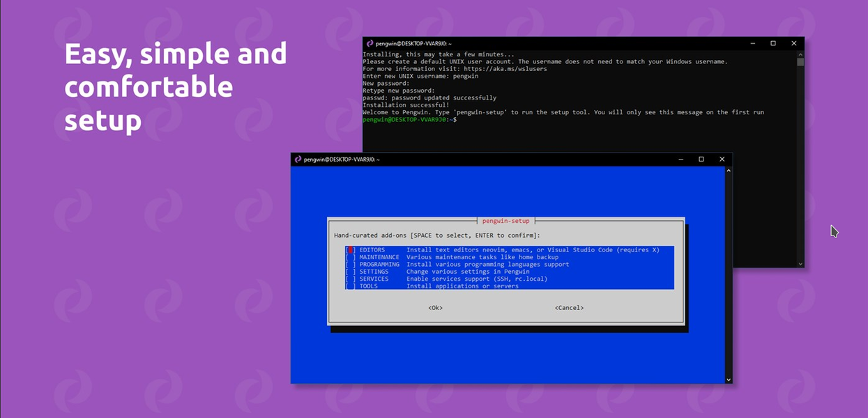
Task: Close the back terminal window
Action: coord(794,43)
